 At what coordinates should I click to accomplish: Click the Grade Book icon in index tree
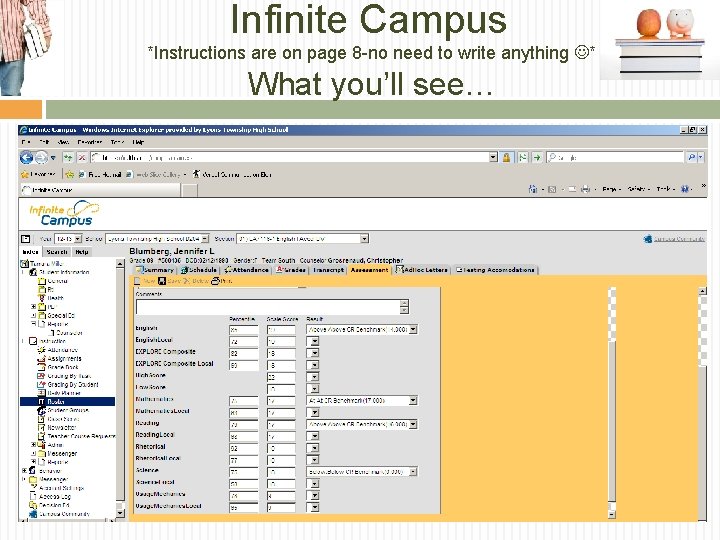[x=41, y=367]
